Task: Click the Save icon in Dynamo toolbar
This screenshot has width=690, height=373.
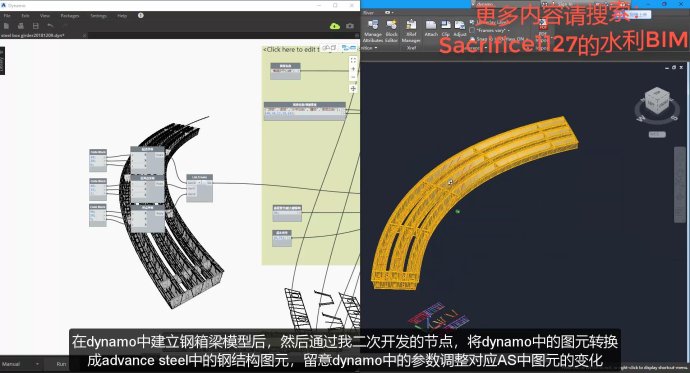Action: (36, 26)
